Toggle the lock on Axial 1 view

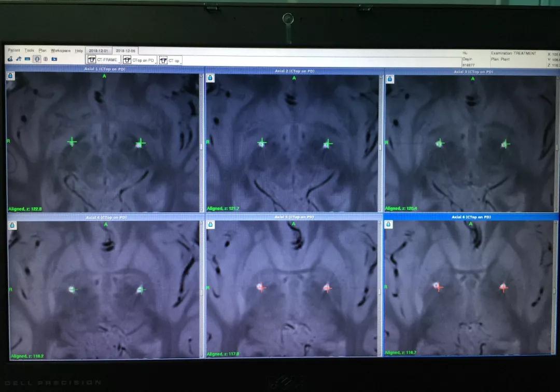(11, 76)
